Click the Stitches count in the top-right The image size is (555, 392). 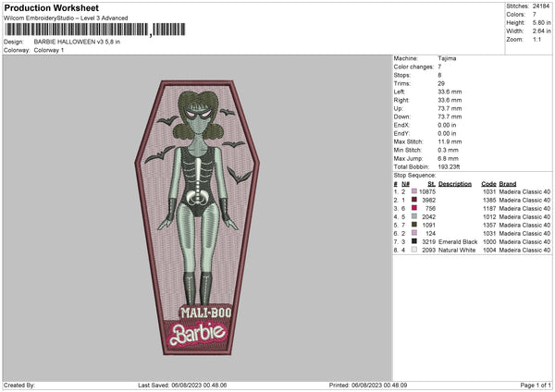pyautogui.click(x=542, y=6)
